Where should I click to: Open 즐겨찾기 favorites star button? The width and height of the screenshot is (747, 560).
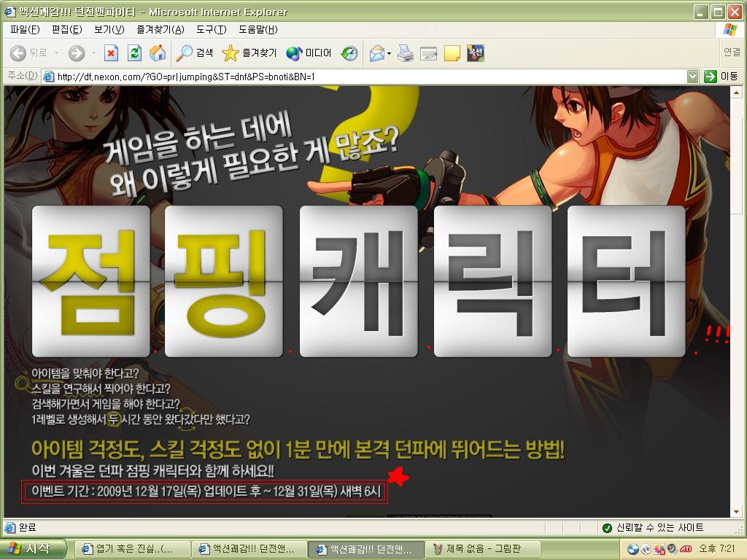tap(249, 52)
